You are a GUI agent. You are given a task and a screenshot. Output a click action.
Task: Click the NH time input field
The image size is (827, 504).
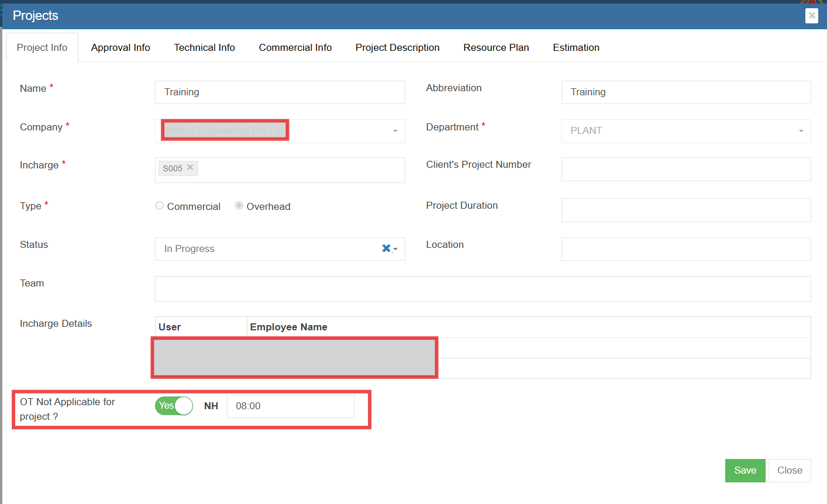coord(291,406)
